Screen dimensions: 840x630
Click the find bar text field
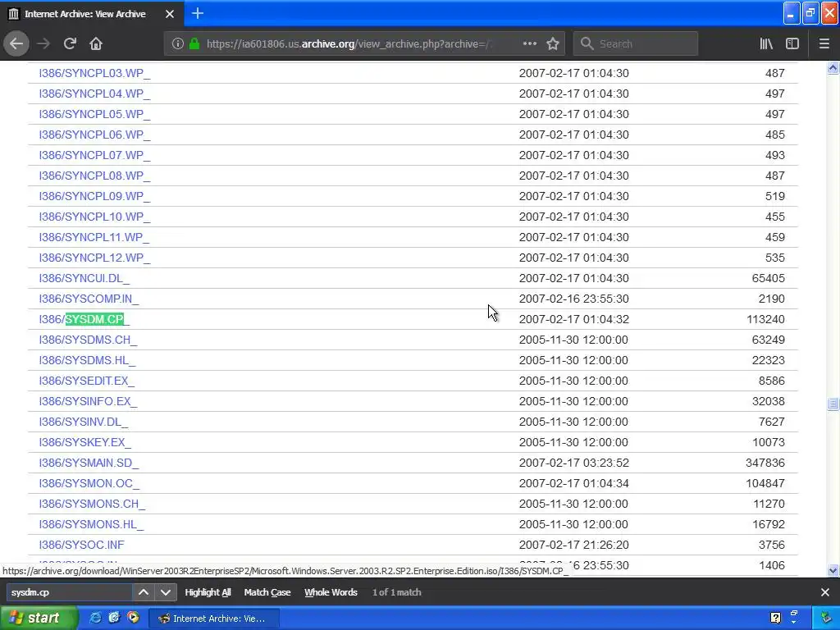[x=70, y=592]
